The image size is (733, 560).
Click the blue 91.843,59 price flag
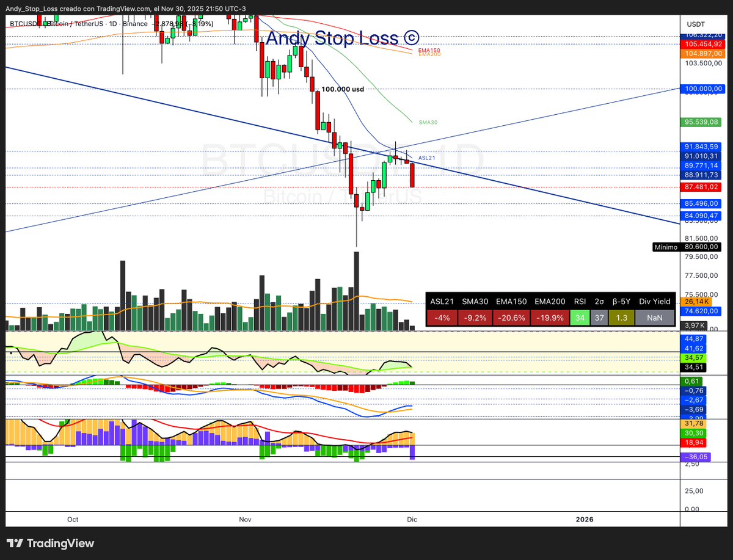point(701,147)
